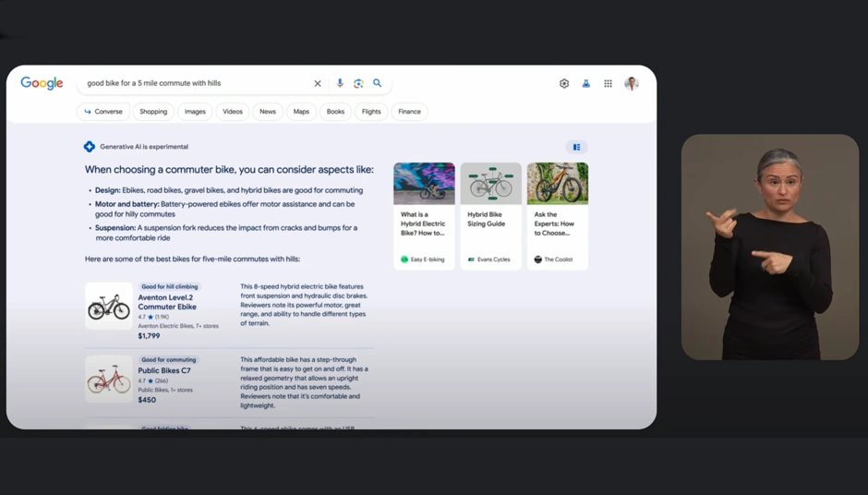
Task: Toggle the AI result layout view button
Action: tap(576, 147)
